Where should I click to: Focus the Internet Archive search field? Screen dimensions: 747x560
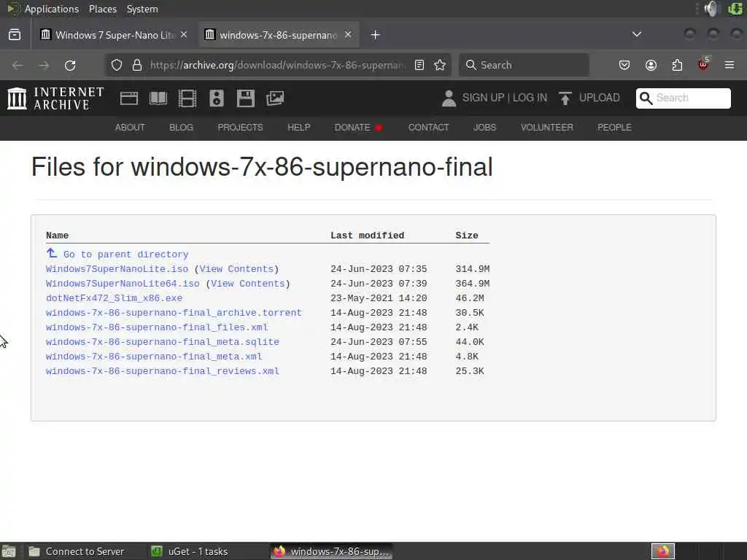(683, 98)
